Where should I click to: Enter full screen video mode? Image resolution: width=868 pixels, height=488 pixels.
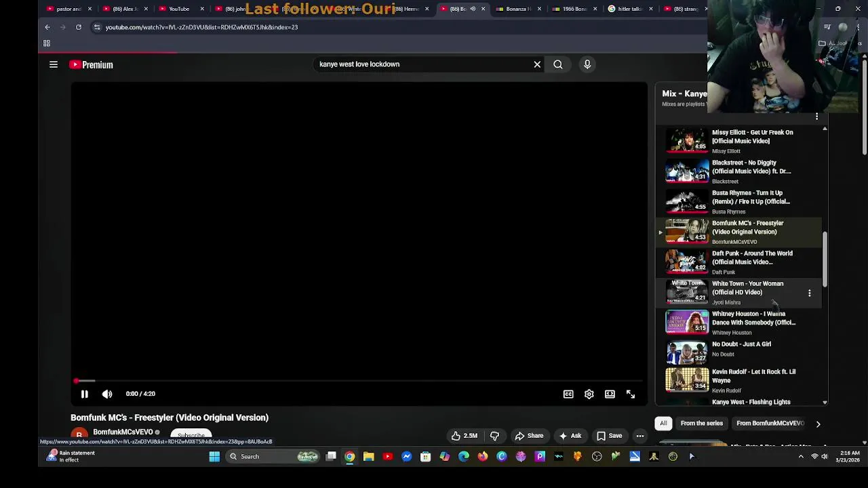click(x=631, y=394)
